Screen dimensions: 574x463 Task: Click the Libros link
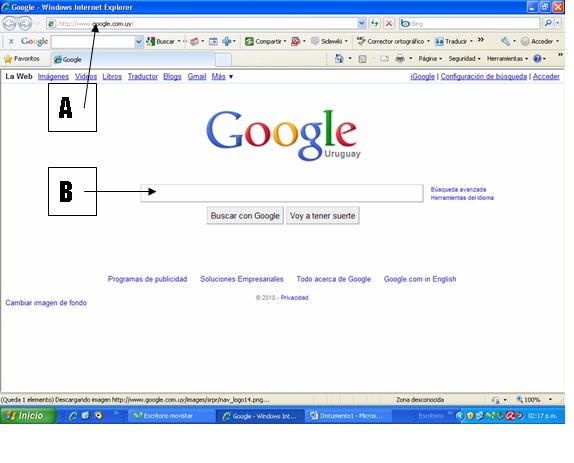(x=112, y=76)
